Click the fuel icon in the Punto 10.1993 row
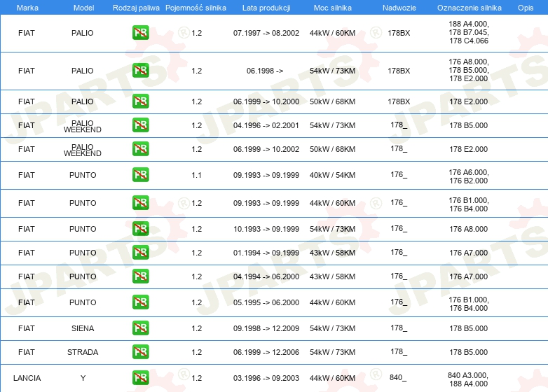This screenshot has height=392, width=548. 140,229
